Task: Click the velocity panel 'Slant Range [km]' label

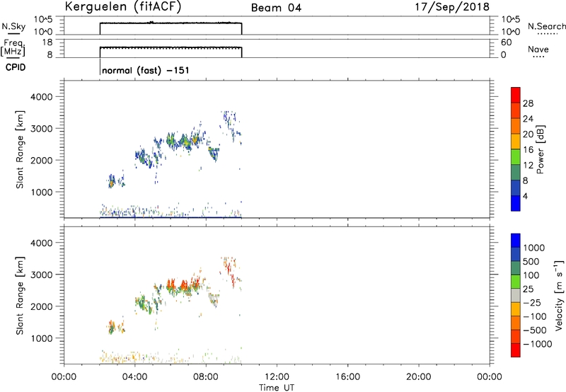Action: pos(20,296)
